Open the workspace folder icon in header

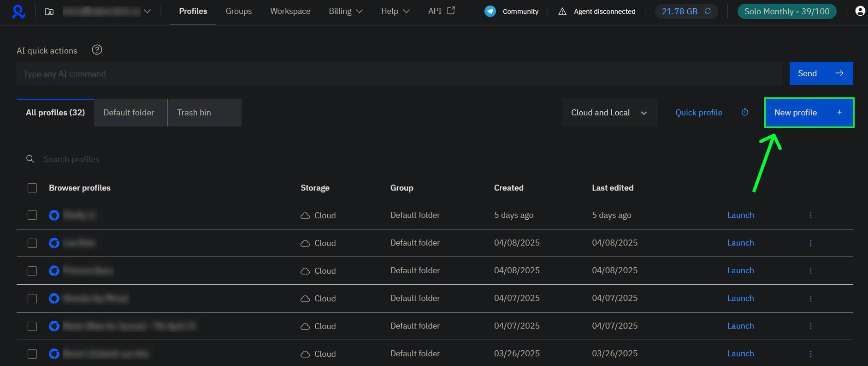point(49,12)
